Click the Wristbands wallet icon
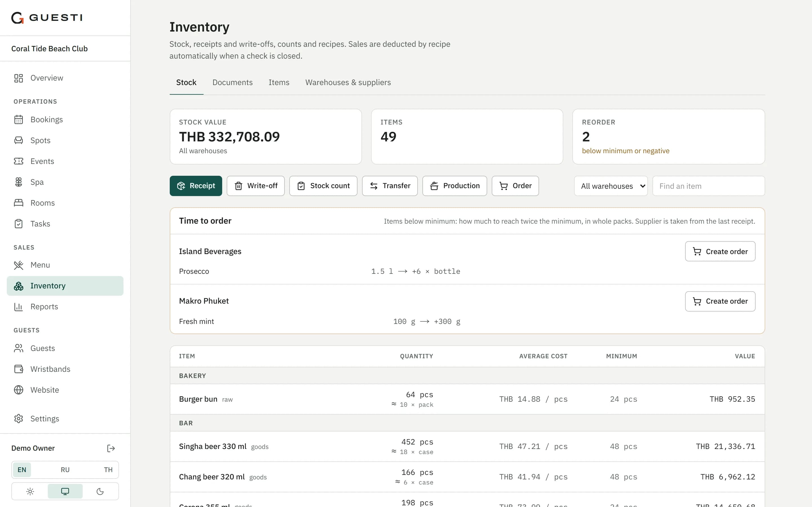812x507 pixels. (x=18, y=369)
